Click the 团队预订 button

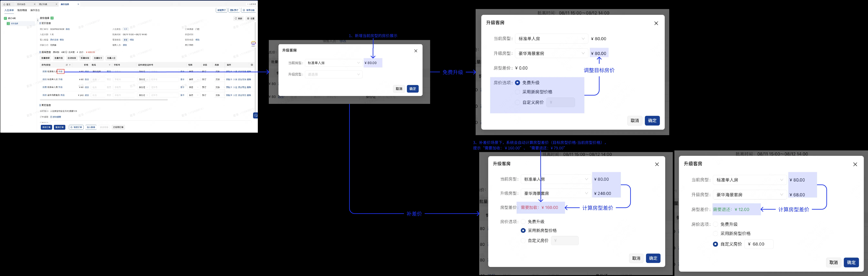234,10
